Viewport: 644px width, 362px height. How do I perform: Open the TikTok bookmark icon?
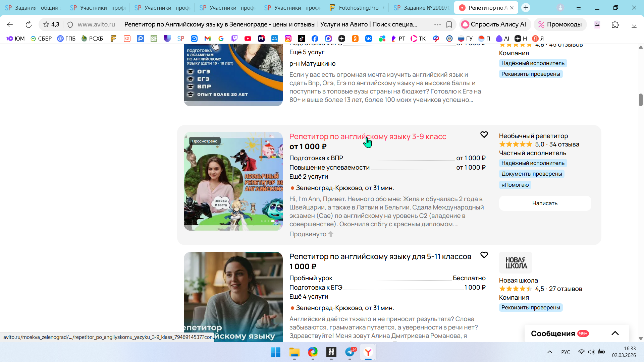click(x=302, y=39)
